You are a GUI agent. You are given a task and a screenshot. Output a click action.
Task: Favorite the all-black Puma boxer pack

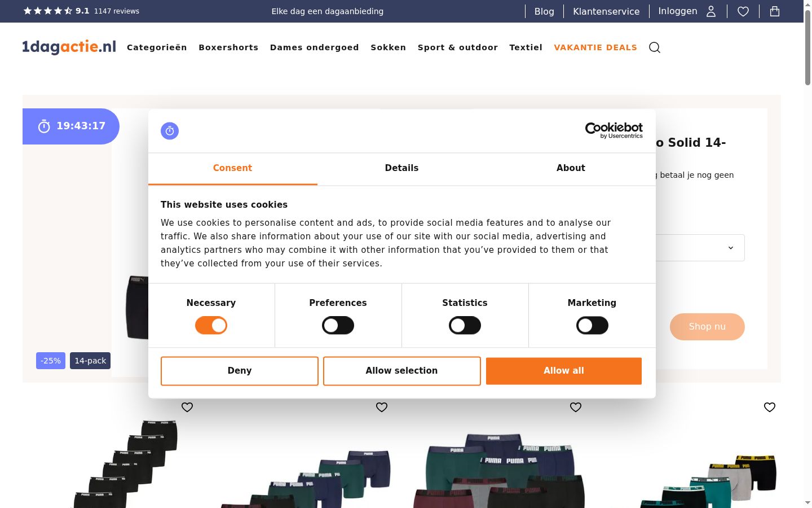click(x=187, y=407)
